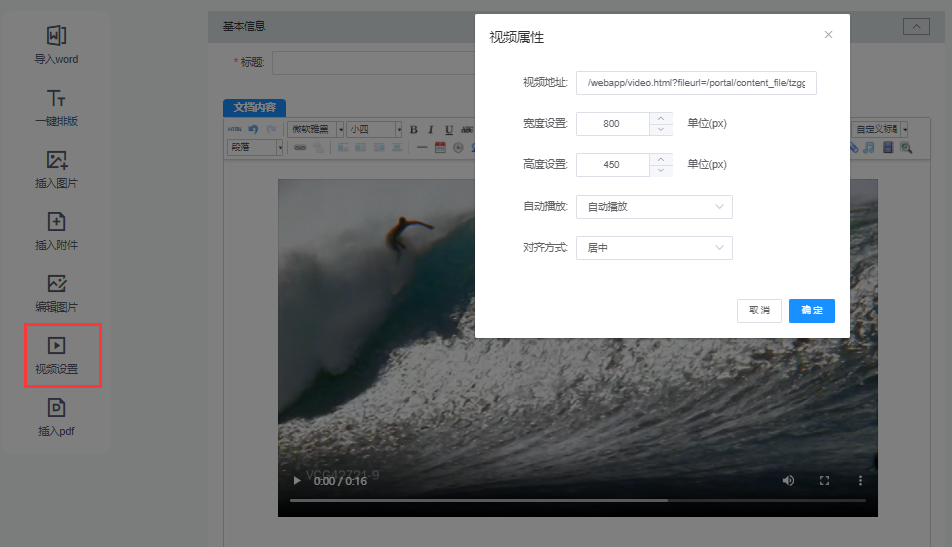The image size is (952, 547).
Task: Click the 取消 cancel button
Action: coord(759,311)
